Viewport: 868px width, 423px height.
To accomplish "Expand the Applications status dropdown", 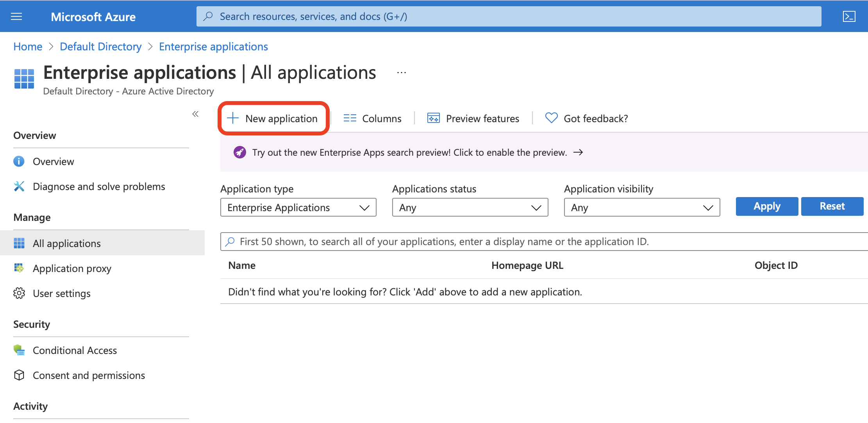I will click(470, 207).
